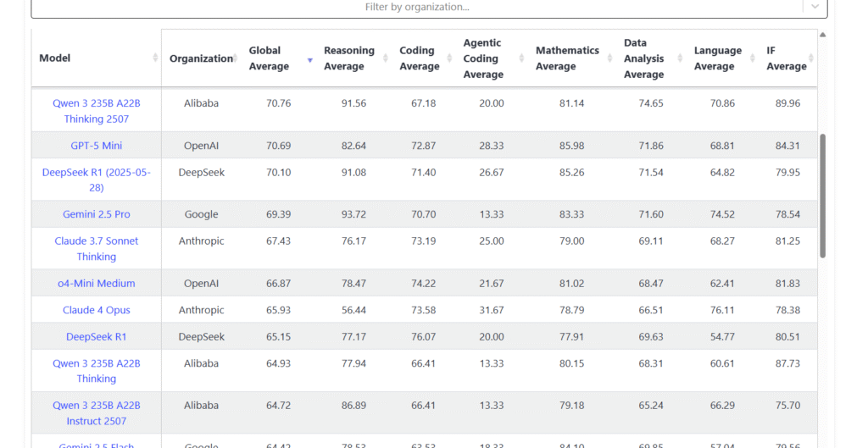Viewport: 868px width, 448px height.
Task: Toggle Global Average sort arrow
Action: click(x=310, y=60)
